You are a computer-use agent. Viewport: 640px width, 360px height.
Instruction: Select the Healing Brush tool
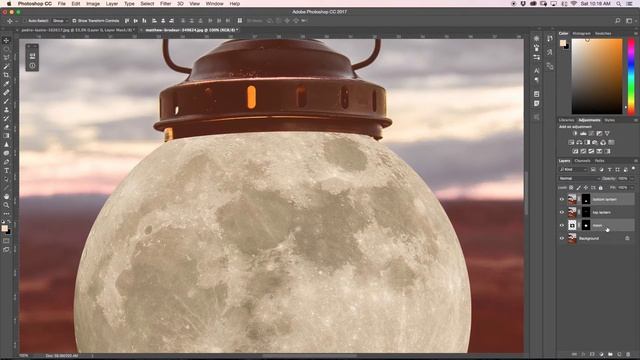click(x=6, y=92)
